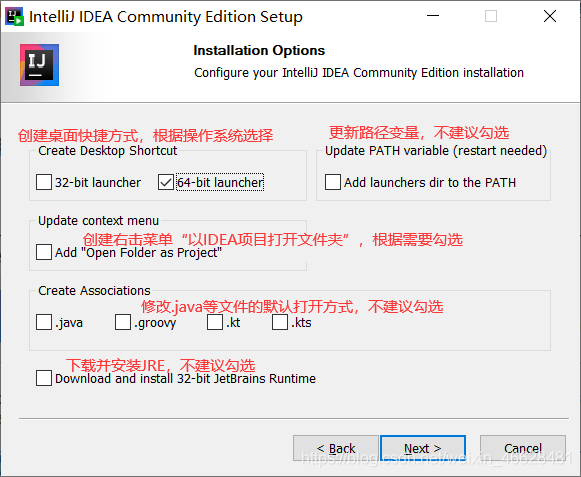This screenshot has width=581, height=477.
Task: Close the setup window
Action: point(550,16)
